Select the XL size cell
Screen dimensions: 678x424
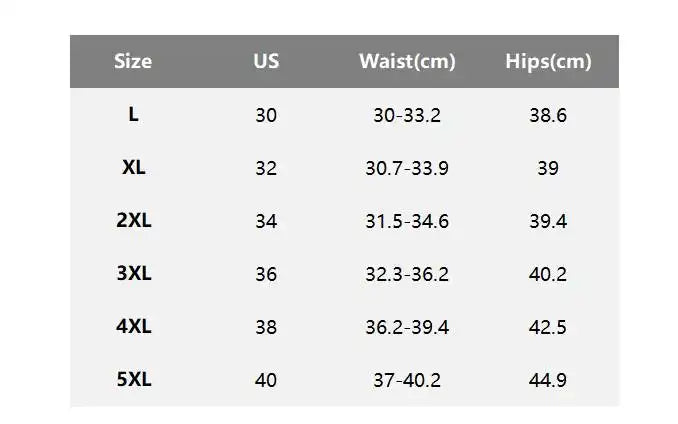pos(133,168)
